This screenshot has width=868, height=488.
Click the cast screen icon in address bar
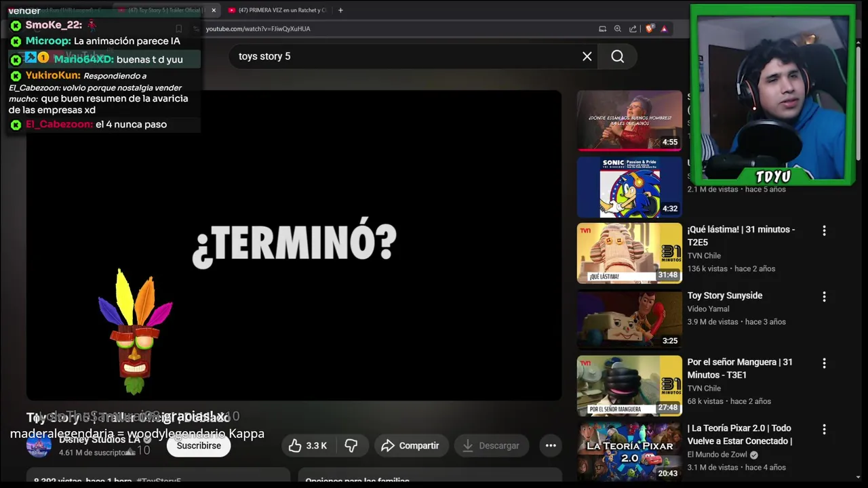pyautogui.click(x=602, y=28)
